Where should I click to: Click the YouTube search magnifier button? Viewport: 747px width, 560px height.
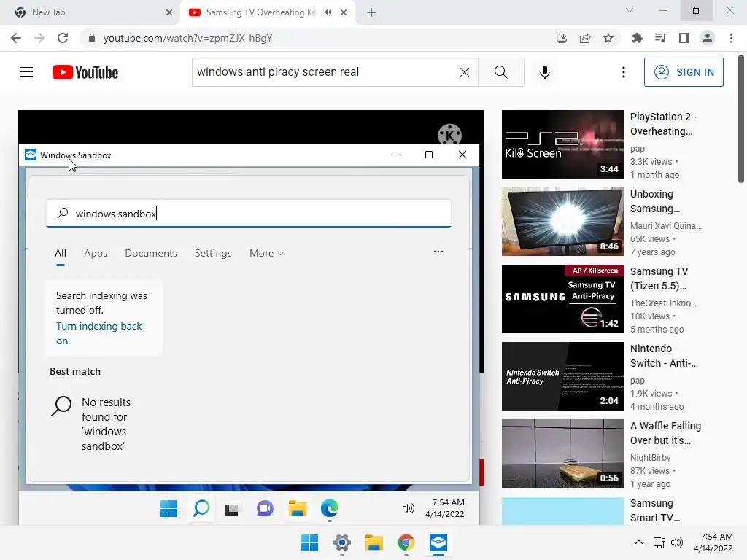[500, 72]
